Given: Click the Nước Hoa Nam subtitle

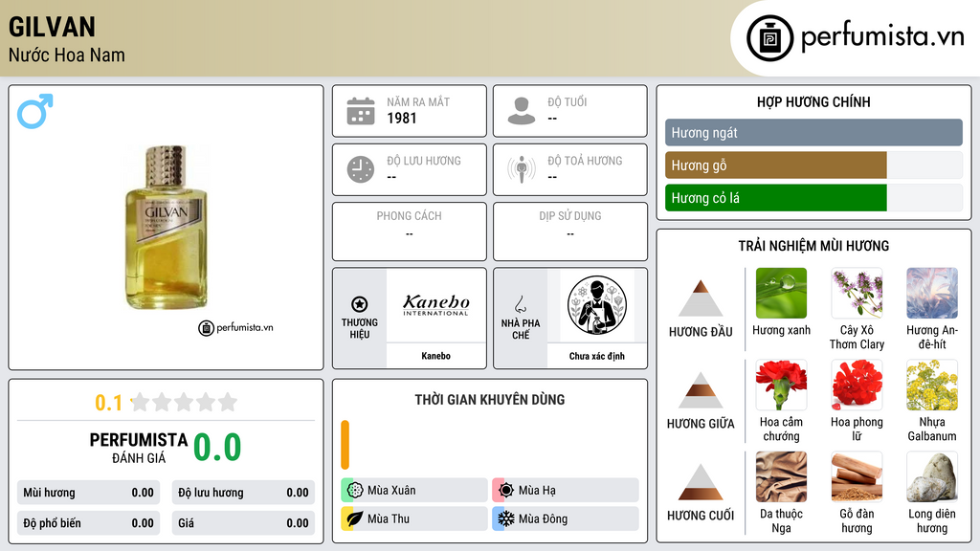Looking at the screenshot, I should pyautogui.click(x=67, y=55).
